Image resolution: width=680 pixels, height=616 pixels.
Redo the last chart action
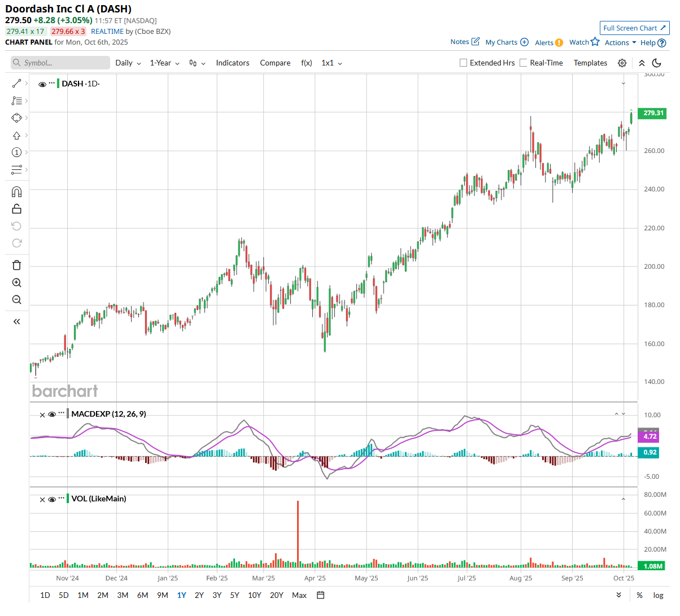tap(16, 243)
